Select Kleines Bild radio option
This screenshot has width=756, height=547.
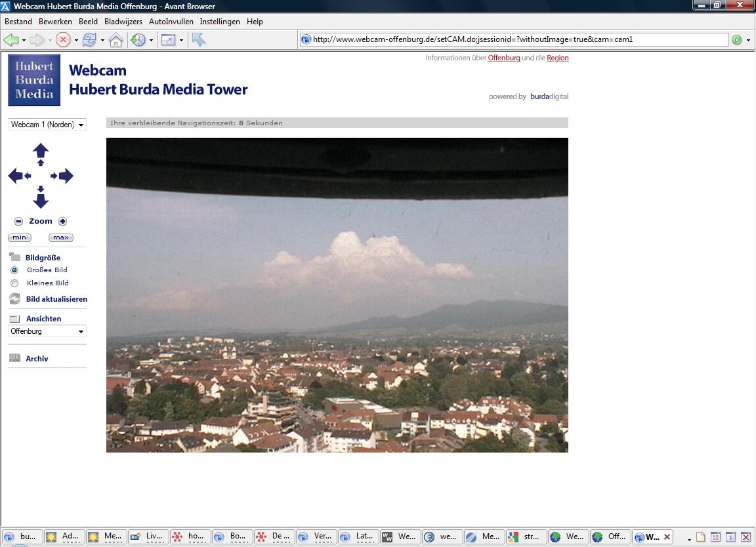click(14, 283)
